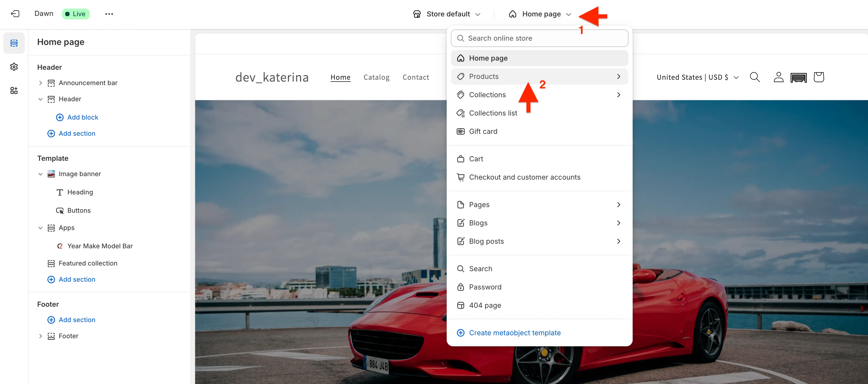Image resolution: width=868 pixels, height=384 pixels.
Task: Choose Gift card from template list
Action: click(483, 131)
